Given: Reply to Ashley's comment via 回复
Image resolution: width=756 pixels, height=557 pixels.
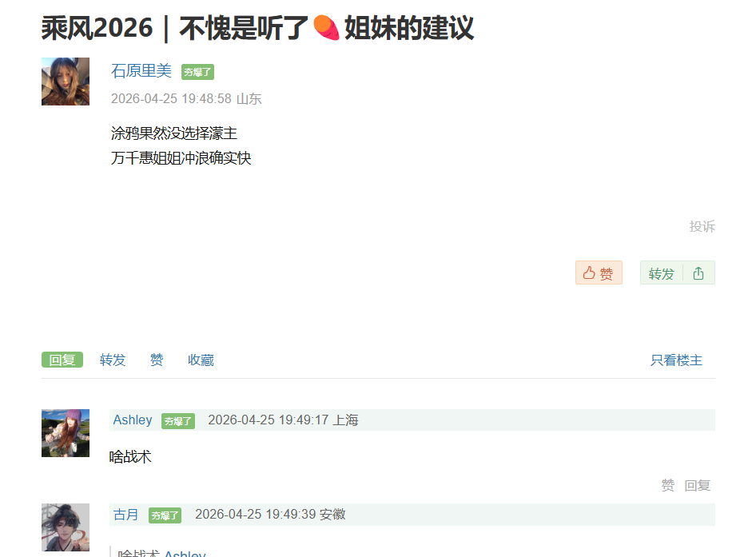Looking at the screenshot, I should 697,485.
